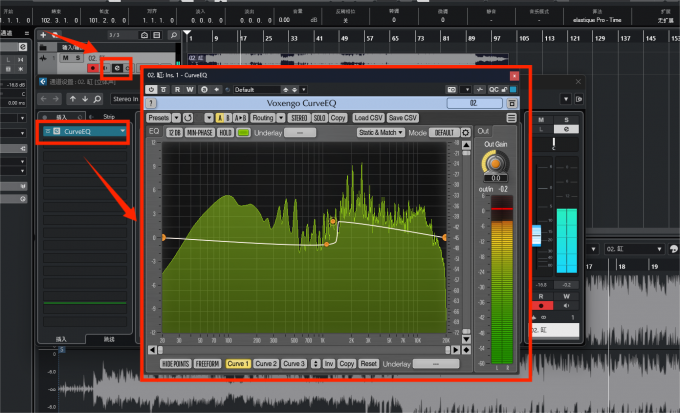
Task: Toggle HIDE POINTS button
Action: [x=175, y=364]
